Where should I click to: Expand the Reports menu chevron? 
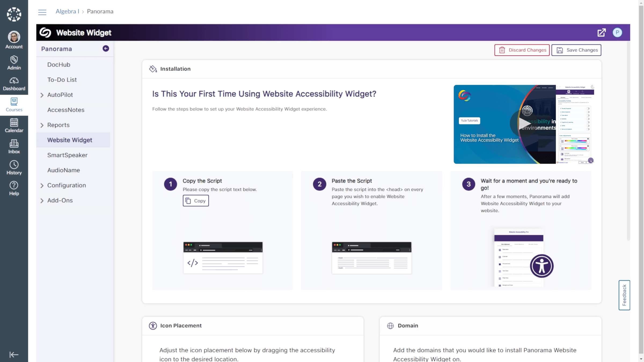pyautogui.click(x=42, y=125)
